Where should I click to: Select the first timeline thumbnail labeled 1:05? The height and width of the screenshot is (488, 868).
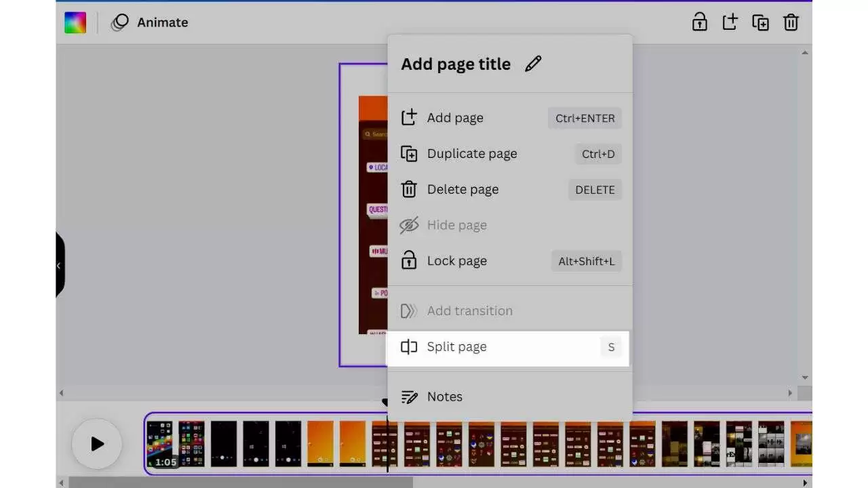tap(160, 444)
